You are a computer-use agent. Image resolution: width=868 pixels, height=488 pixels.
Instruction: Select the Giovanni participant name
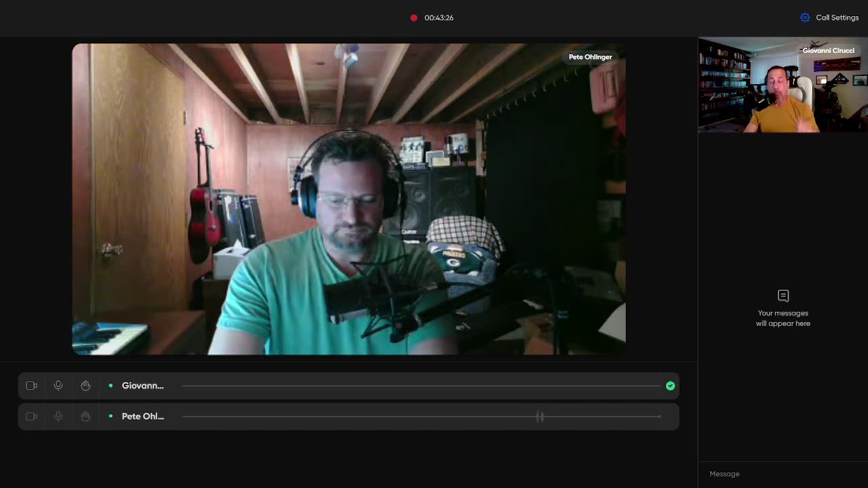[142, 386]
